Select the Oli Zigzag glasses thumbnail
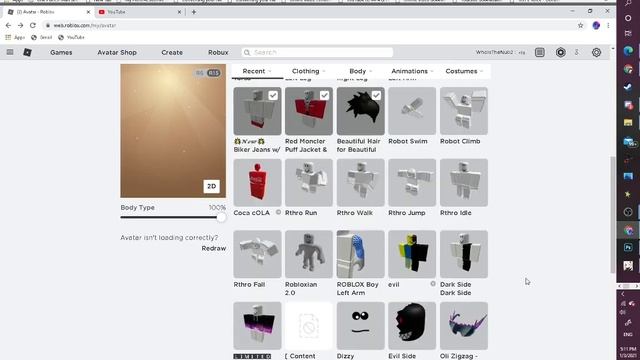The width and height of the screenshot is (640, 360). 464,326
